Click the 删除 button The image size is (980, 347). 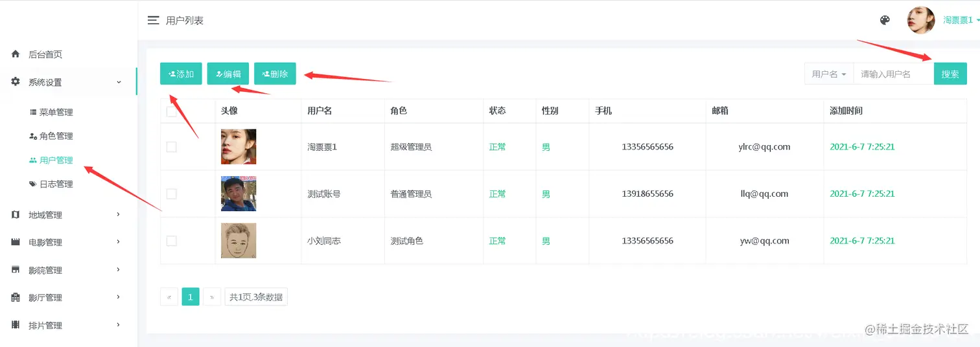tap(275, 74)
